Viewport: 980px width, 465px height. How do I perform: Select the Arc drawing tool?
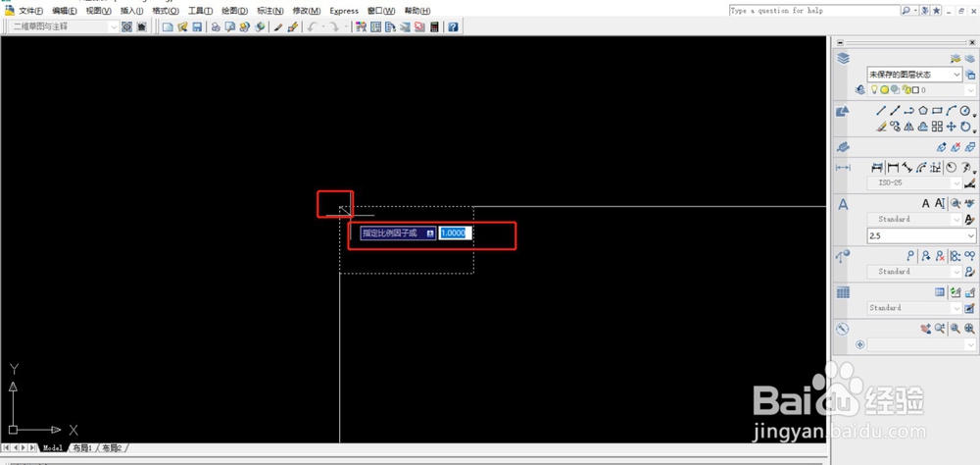pos(952,111)
